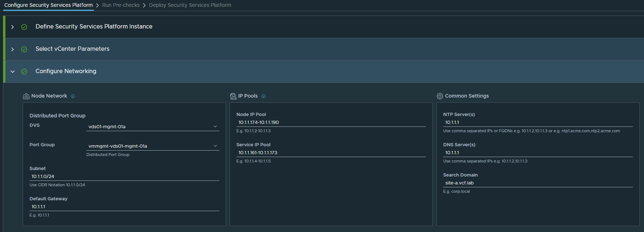Click green checkmark beside Configure Networking
The image size is (644, 232).
[x=24, y=72]
